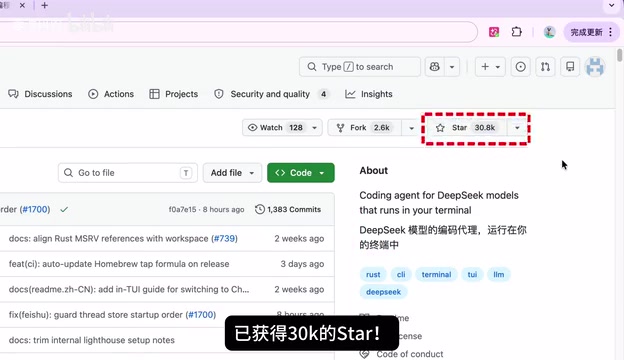Screen dimensions: 624x360
Task: Open the docs: align Rust MSRV references commit
Action: pyautogui.click(x=108, y=239)
